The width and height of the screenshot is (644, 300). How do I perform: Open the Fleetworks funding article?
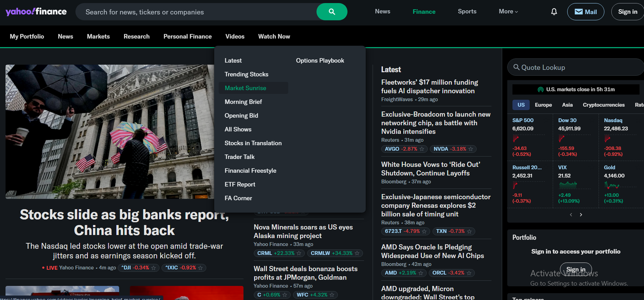[429, 86]
